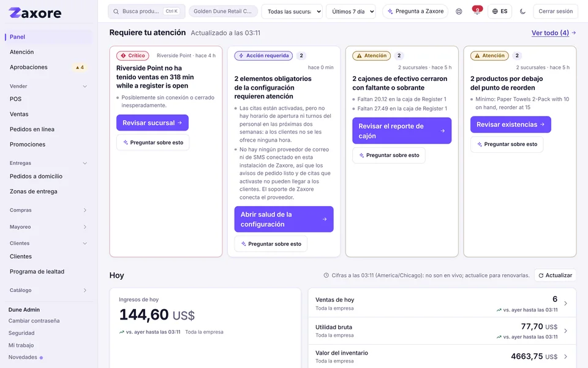
Task: Click the Dune Admin user name
Action: click(24, 310)
